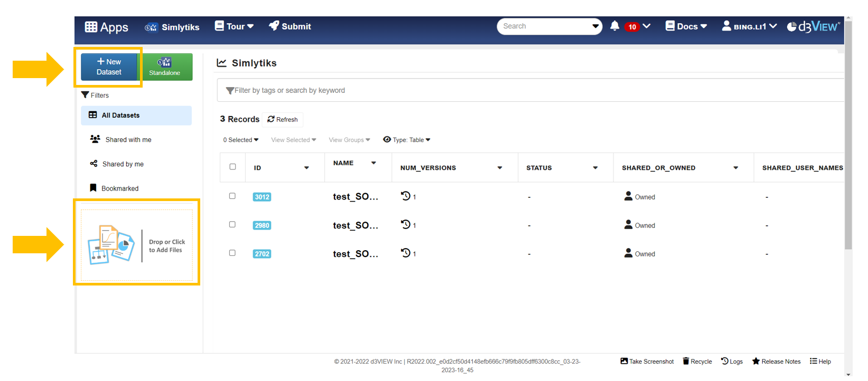Click Owned user icon in row 2980
The width and height of the screenshot is (868, 381).
coord(628,224)
